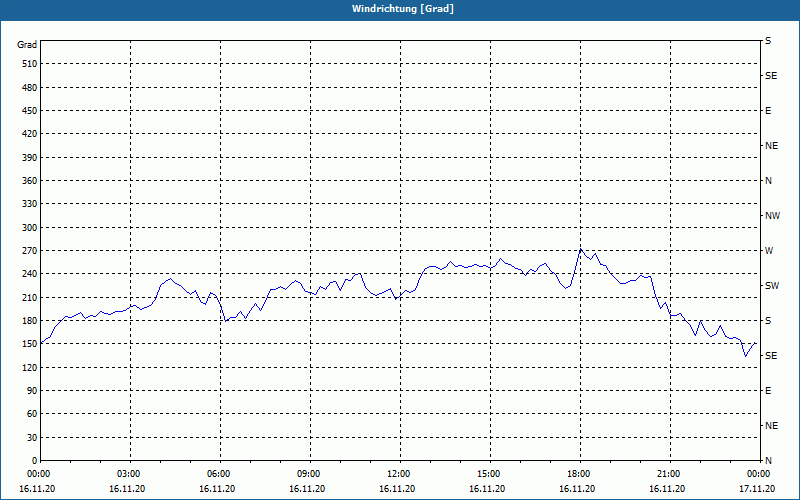Click the SW compass label
This screenshot has height=500, width=800.
(772, 286)
